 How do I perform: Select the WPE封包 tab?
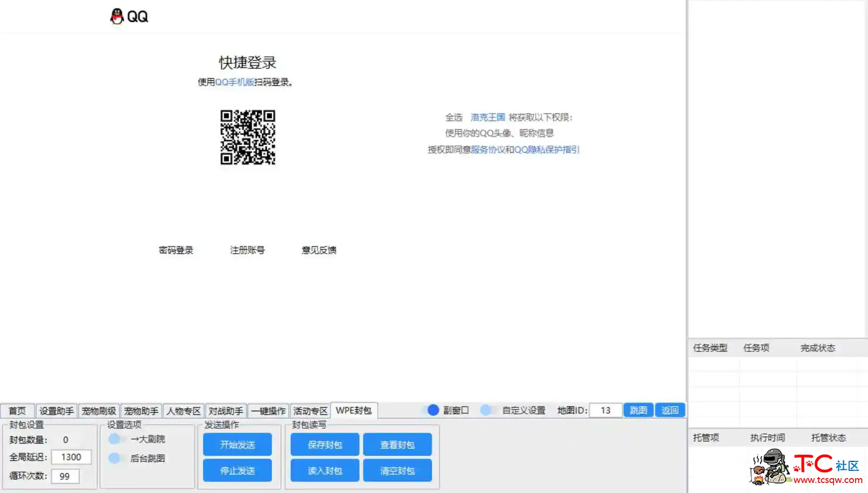[x=353, y=411]
